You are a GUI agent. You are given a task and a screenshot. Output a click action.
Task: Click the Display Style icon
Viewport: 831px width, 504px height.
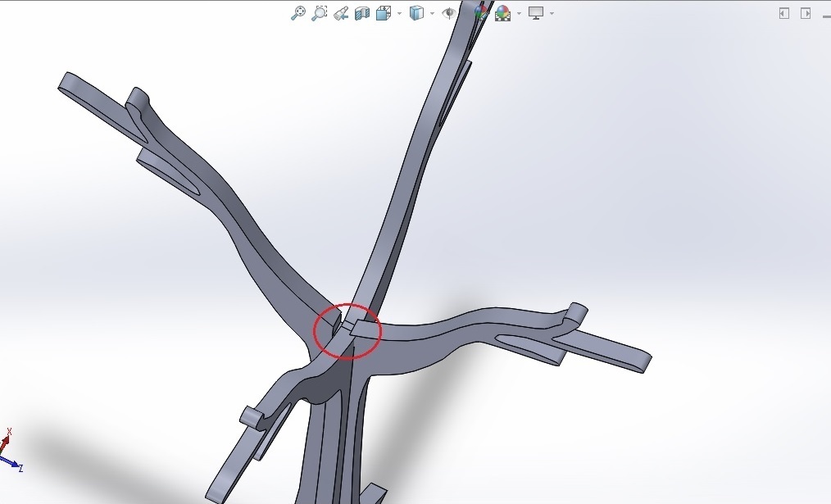tap(417, 13)
